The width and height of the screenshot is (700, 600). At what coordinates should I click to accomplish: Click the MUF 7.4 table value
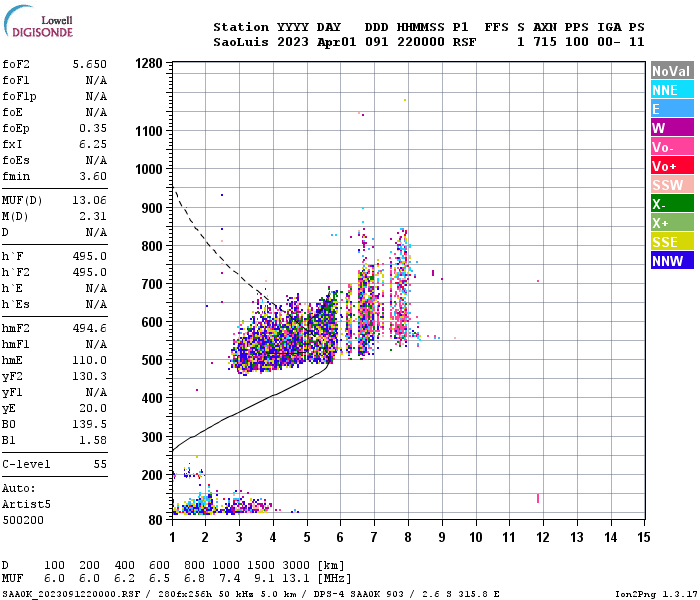[x=229, y=579]
